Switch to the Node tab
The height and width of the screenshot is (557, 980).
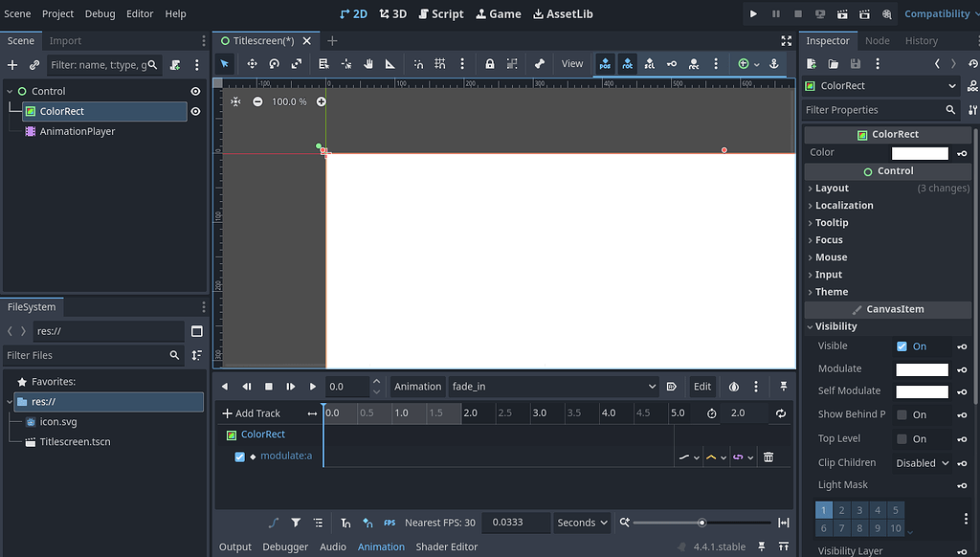[x=875, y=40]
